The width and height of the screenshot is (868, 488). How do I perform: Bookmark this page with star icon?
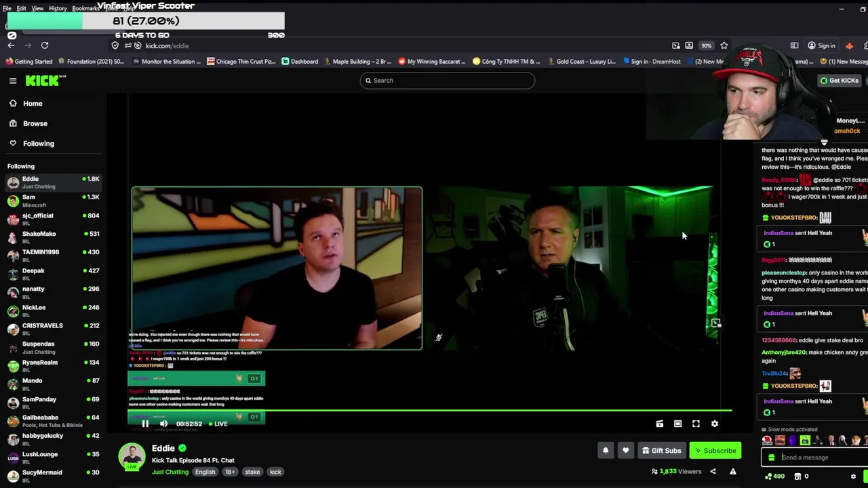tap(724, 45)
